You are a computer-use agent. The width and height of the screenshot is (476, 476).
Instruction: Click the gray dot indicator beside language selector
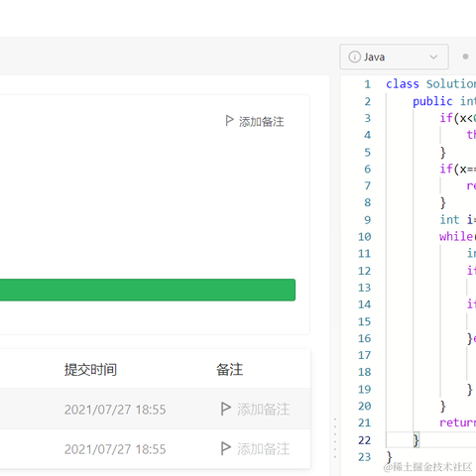point(465,57)
